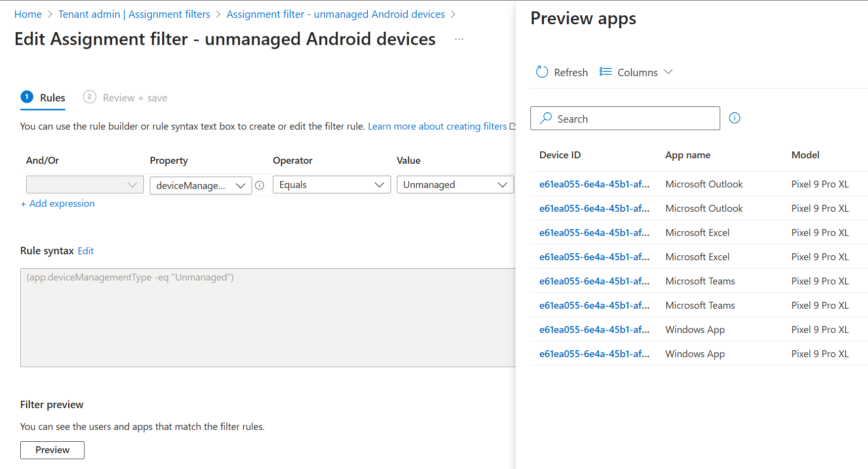The height and width of the screenshot is (469, 868).
Task: Expand the Columns chevron arrow
Action: (668, 72)
